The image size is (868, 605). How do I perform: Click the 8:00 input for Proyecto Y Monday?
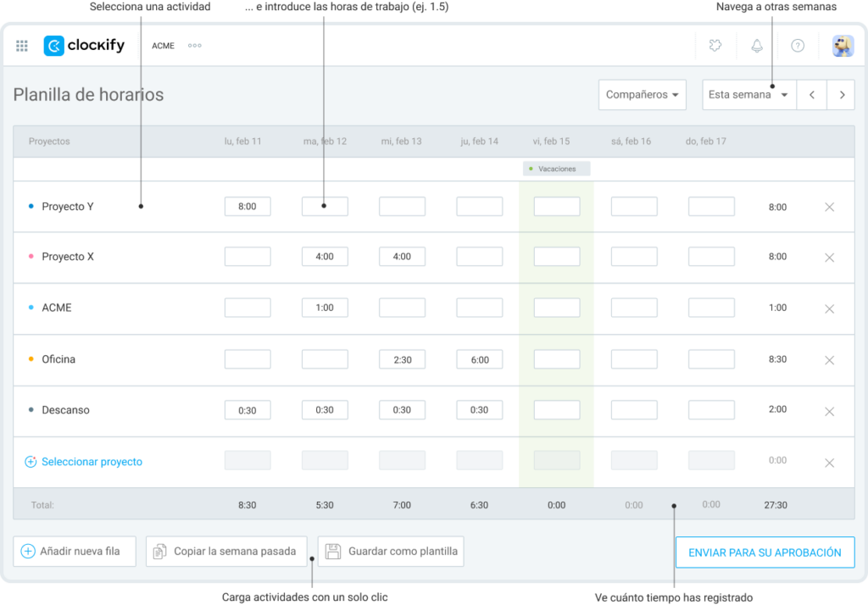click(247, 206)
